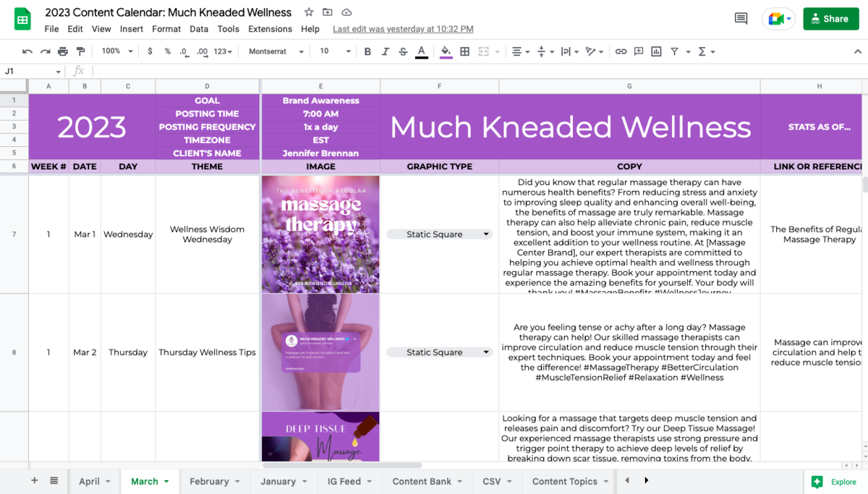This screenshot has width=868, height=494.
Task: Open the Data menu
Action: pos(199,29)
